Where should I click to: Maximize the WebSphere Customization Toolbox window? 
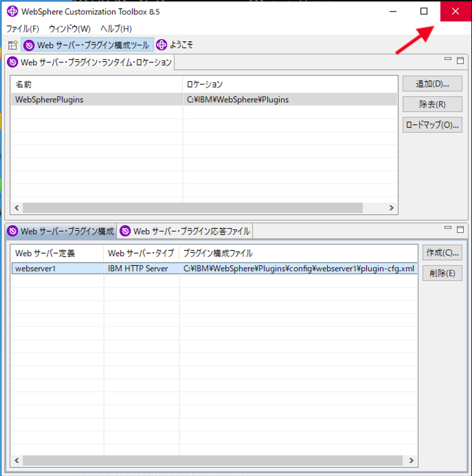pos(424,11)
